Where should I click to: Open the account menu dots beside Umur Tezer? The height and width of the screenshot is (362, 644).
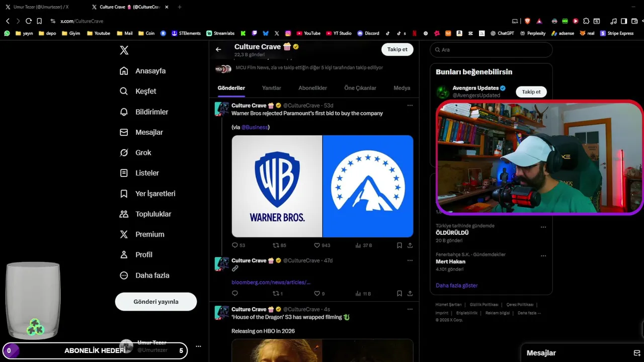pyautogui.click(x=198, y=346)
